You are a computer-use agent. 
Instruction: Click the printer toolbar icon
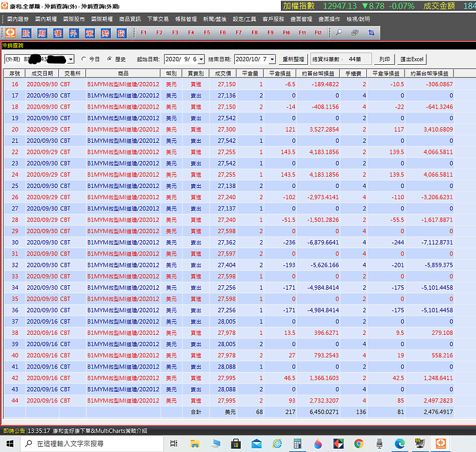pos(355,32)
